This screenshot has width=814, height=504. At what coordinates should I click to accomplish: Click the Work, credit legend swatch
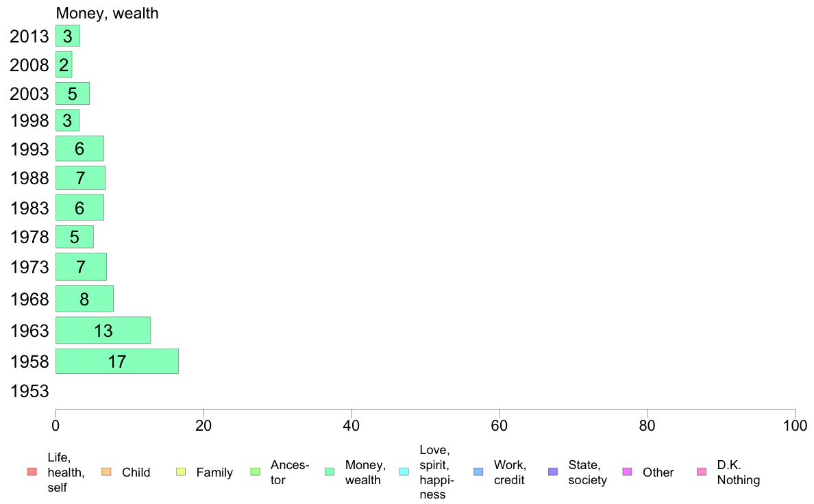(x=479, y=472)
